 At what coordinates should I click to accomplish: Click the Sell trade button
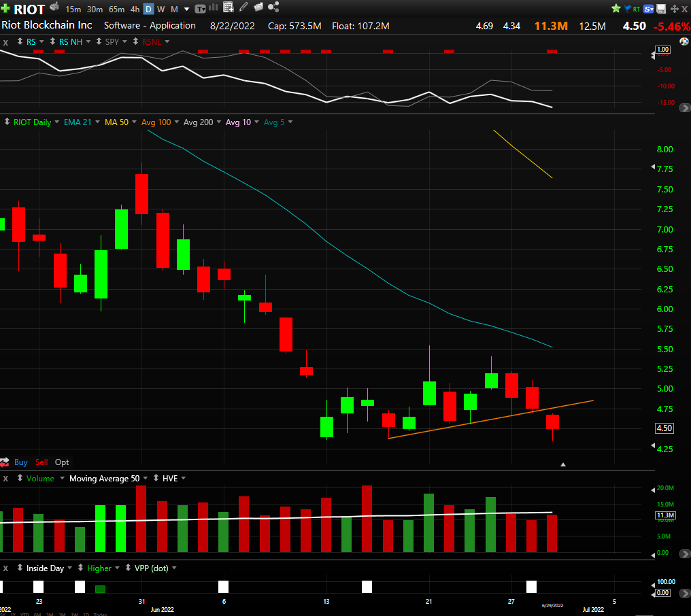pos(41,462)
